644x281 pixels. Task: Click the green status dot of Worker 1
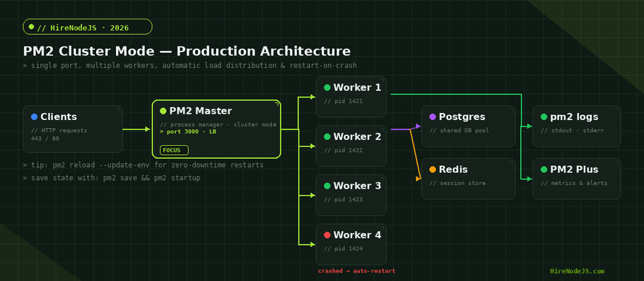(x=327, y=87)
